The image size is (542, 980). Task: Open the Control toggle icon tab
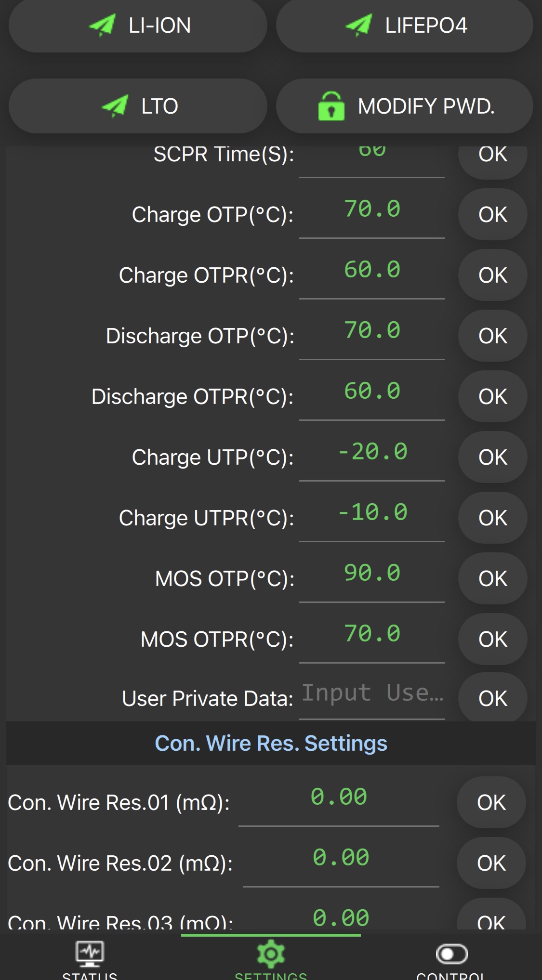[451, 954]
